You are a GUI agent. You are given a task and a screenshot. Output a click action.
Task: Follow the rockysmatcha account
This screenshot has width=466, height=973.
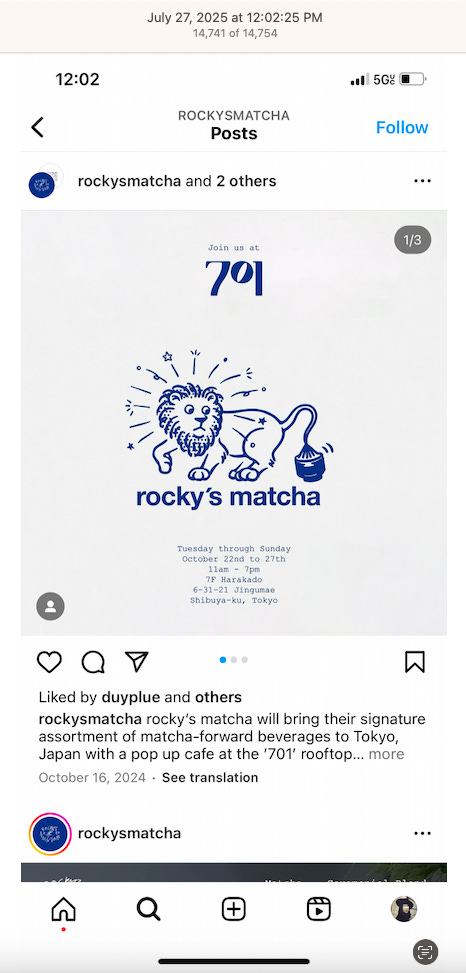402,127
